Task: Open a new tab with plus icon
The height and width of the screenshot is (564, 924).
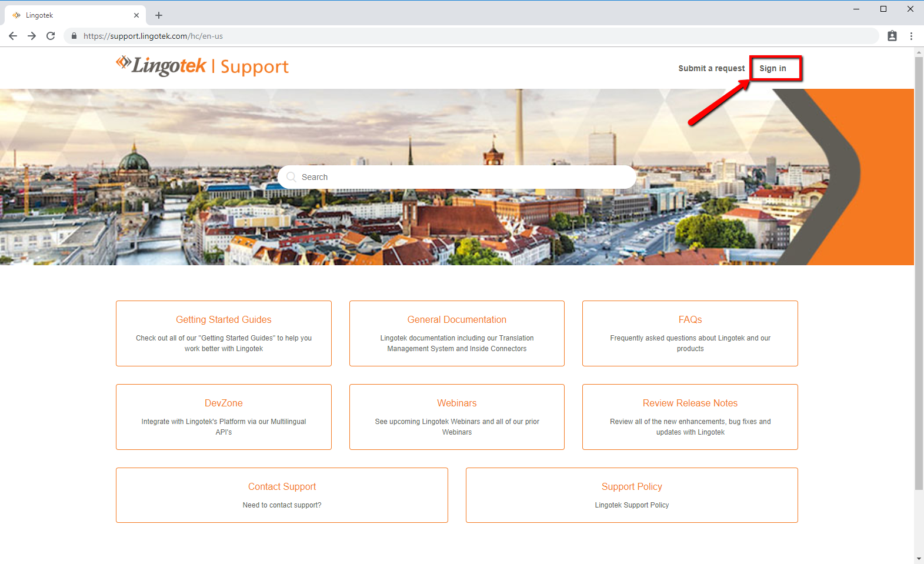Action: (x=159, y=15)
